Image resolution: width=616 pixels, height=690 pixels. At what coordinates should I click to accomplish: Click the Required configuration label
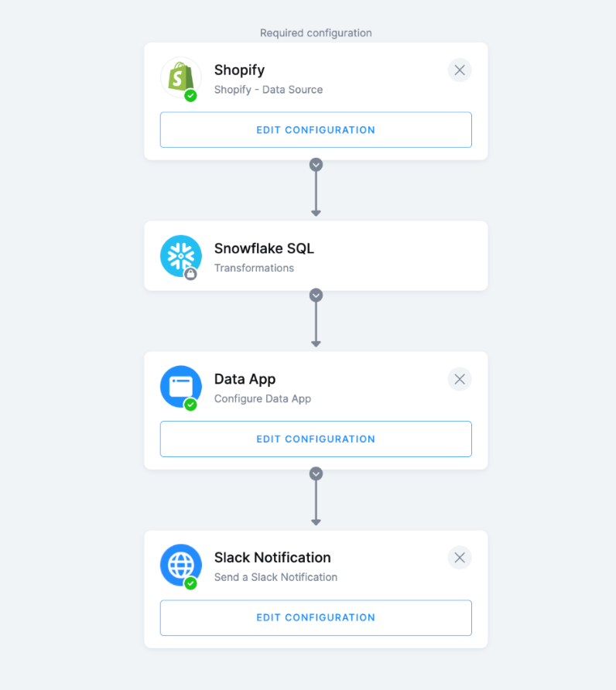pos(316,33)
